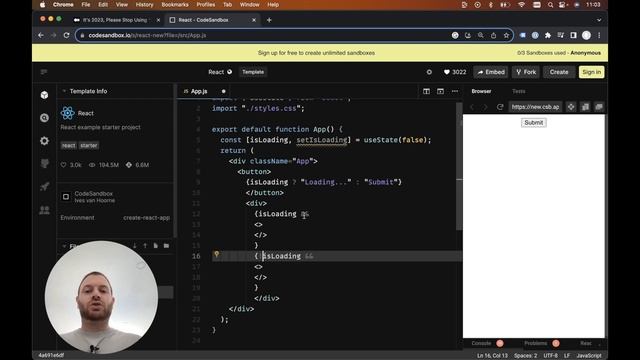Bookmark page with the star icon

coord(506,36)
